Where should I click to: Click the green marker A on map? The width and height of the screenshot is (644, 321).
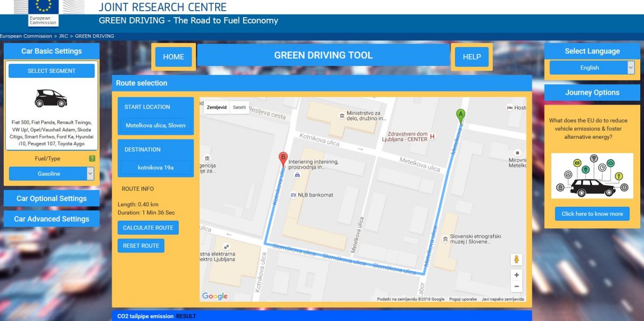pyautogui.click(x=460, y=115)
